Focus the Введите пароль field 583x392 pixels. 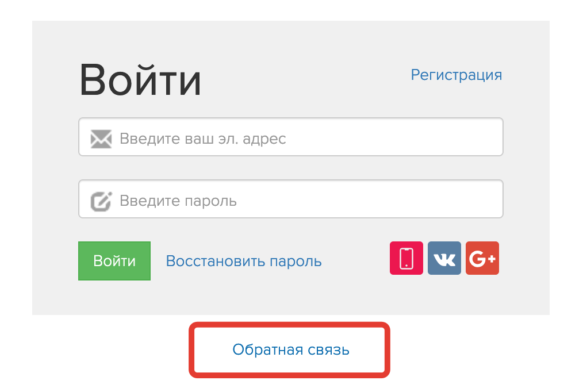click(x=291, y=199)
